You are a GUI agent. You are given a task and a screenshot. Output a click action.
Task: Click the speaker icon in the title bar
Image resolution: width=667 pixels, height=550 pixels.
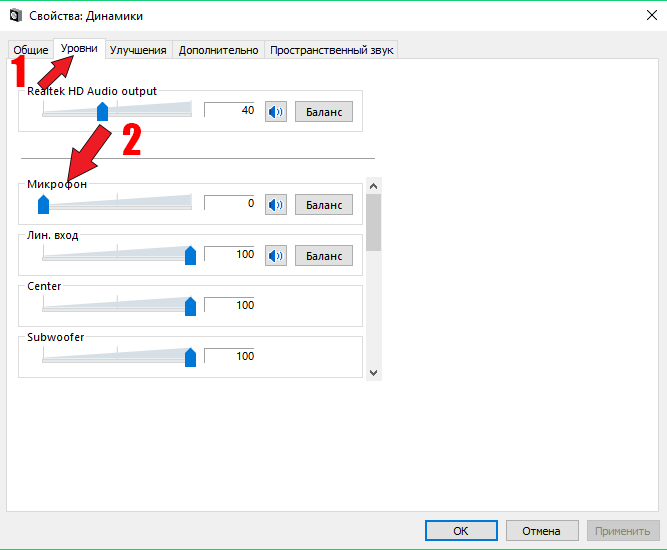pos(14,15)
